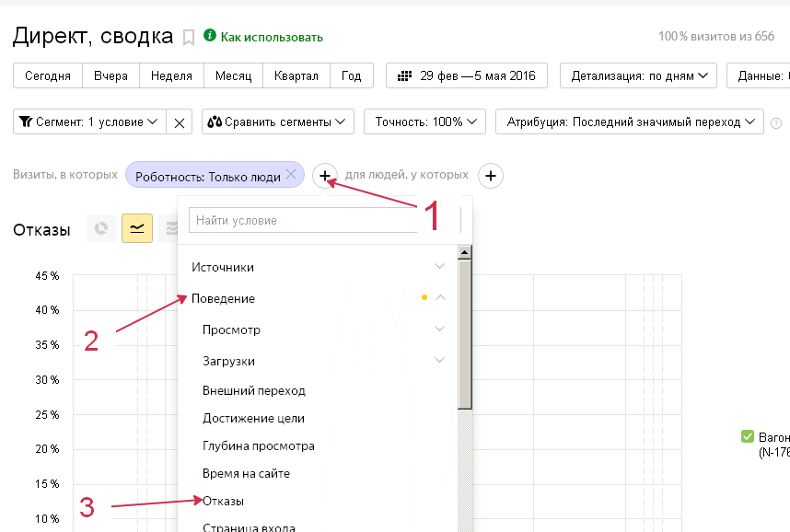
Task: Switch period to 'Квартал'
Action: pos(296,75)
